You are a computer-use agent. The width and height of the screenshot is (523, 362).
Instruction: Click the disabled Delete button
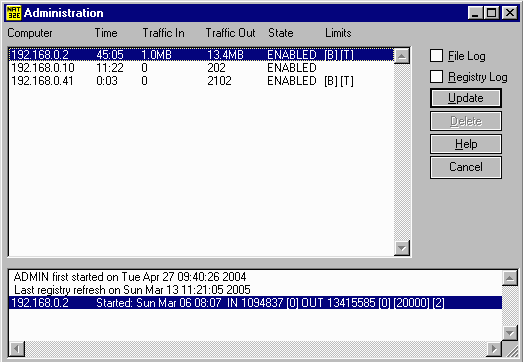point(466,121)
